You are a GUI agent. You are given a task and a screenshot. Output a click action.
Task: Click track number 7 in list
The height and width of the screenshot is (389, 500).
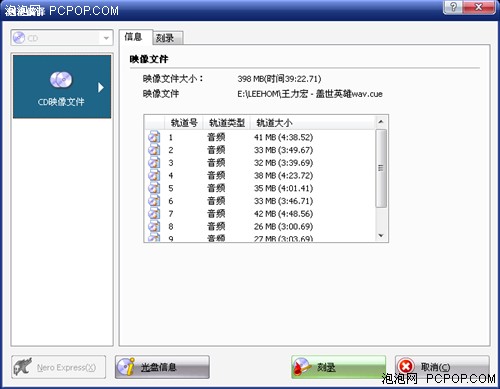(171, 214)
